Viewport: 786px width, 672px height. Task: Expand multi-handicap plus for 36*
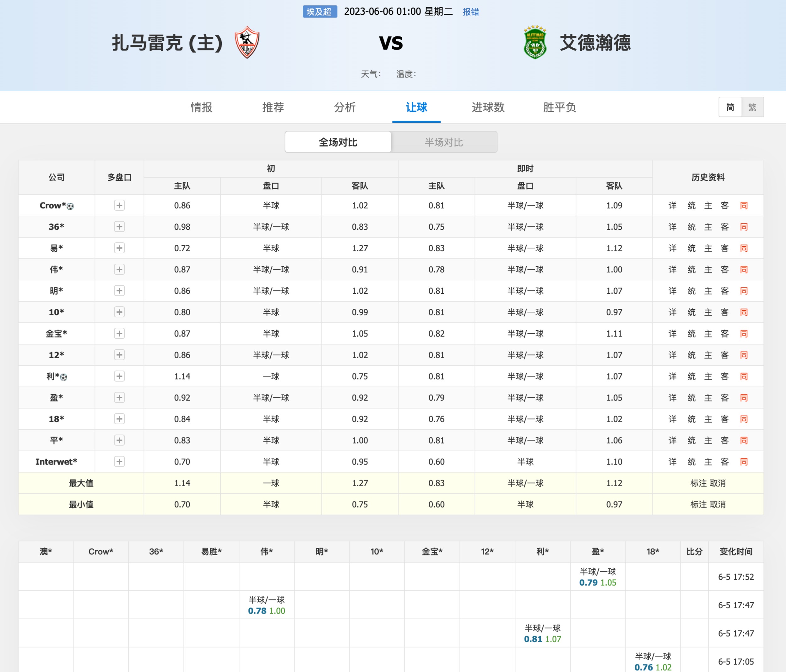click(x=120, y=227)
